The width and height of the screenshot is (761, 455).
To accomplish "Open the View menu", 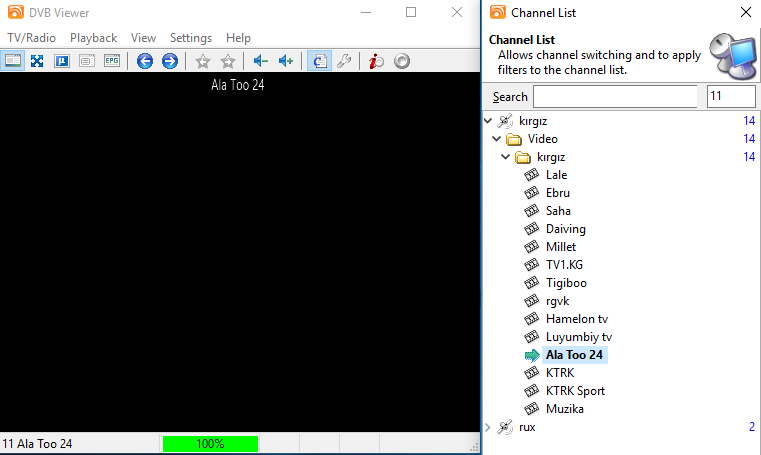I will 143,38.
